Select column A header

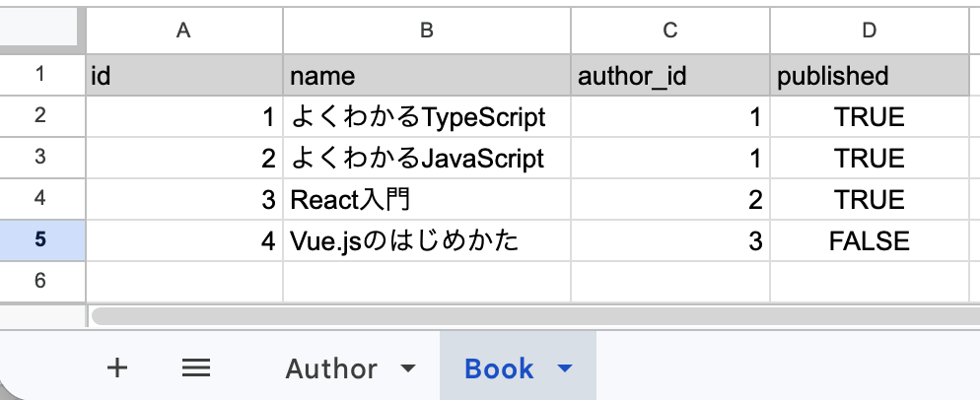[x=183, y=30]
